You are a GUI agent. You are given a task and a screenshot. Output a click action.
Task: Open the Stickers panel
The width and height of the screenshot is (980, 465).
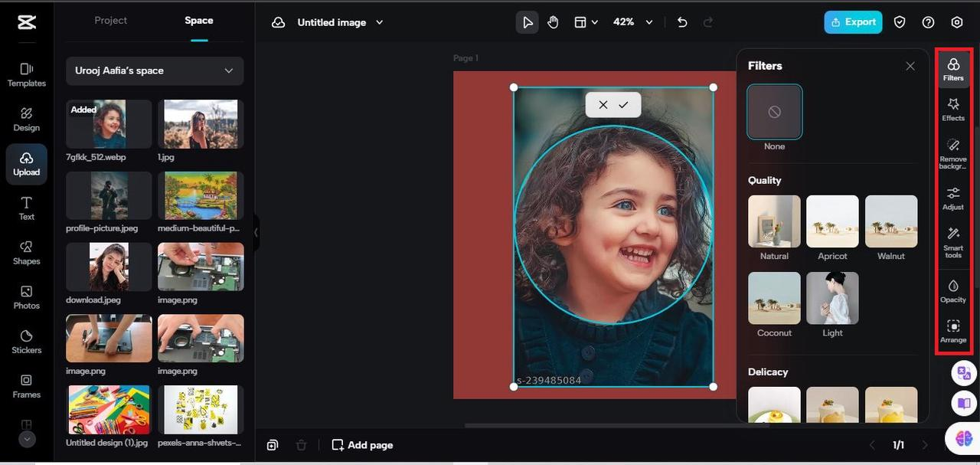(x=26, y=342)
